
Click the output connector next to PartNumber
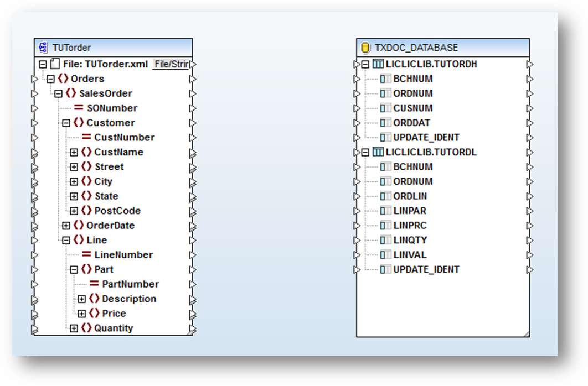point(193,284)
